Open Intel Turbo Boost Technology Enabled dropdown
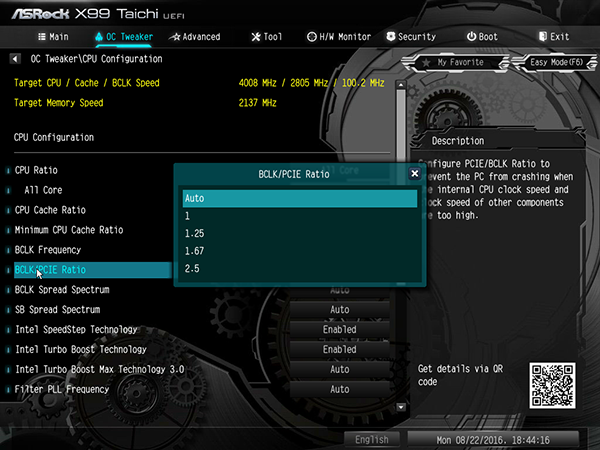This screenshot has height=450, width=600. click(x=340, y=349)
